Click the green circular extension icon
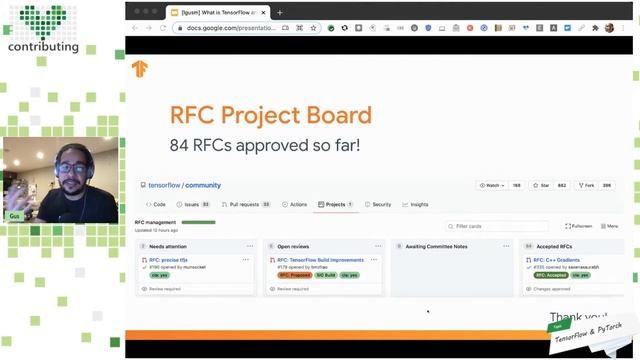This screenshot has width=640, height=360. [331, 28]
